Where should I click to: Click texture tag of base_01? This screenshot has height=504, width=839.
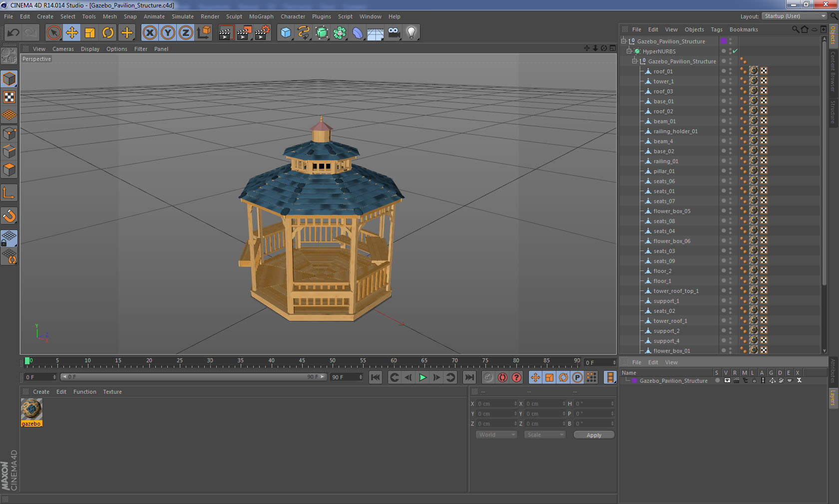(754, 101)
